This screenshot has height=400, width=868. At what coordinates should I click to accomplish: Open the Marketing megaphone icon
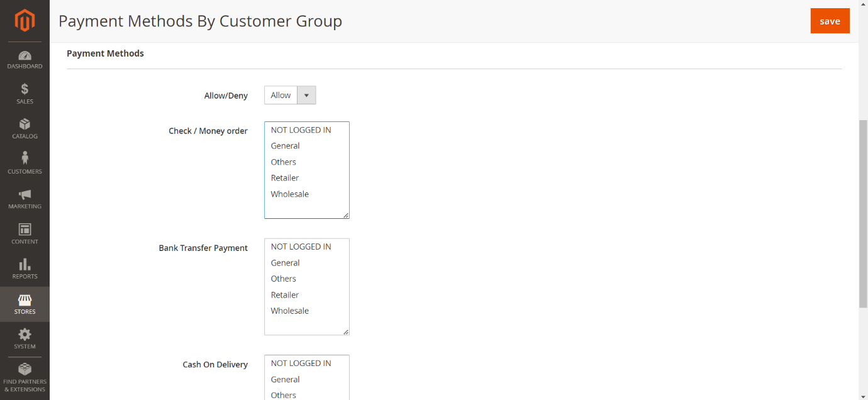(x=25, y=194)
